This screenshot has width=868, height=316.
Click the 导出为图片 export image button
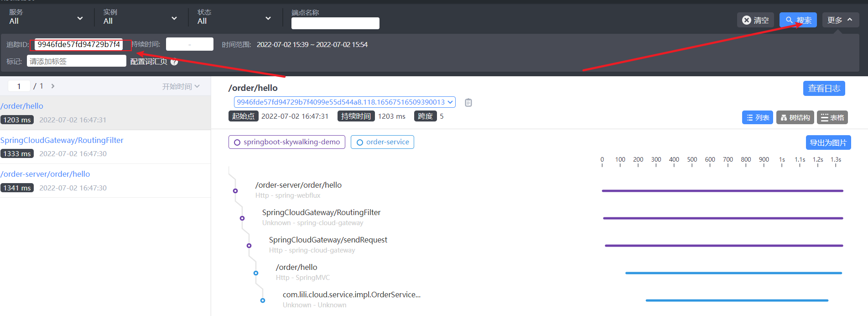click(x=828, y=142)
